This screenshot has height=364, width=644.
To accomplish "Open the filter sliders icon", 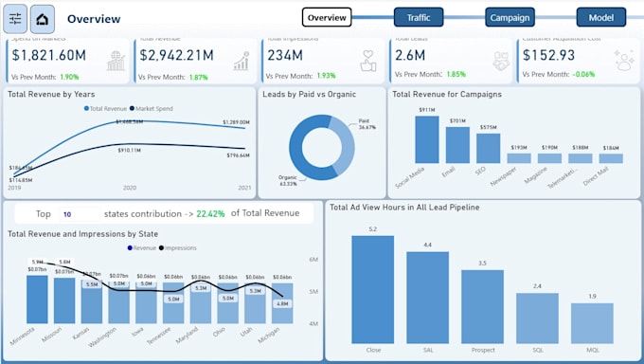I will pyautogui.click(x=15, y=19).
